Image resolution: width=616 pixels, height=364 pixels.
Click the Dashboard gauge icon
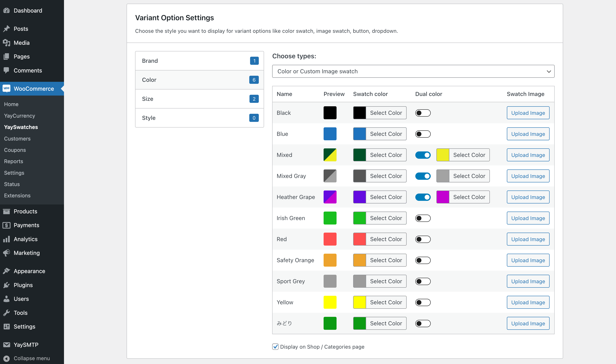(7, 11)
